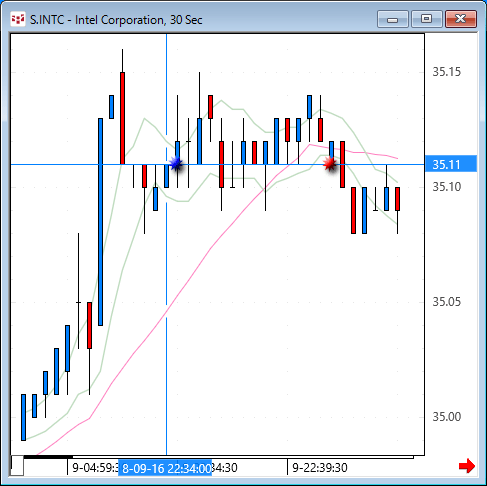Minimize the S.INTC chart window

393,19
